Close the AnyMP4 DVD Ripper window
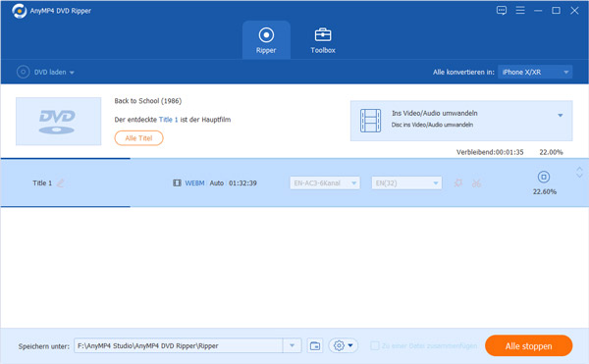The width and height of the screenshot is (589, 364). 574,11
